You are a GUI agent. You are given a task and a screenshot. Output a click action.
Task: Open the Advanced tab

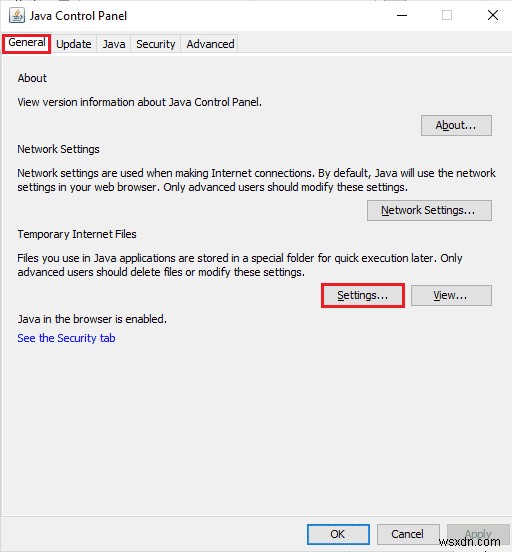(210, 44)
